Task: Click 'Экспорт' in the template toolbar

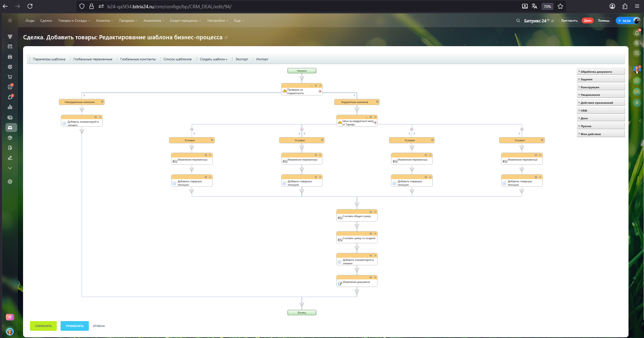Action: tap(242, 59)
